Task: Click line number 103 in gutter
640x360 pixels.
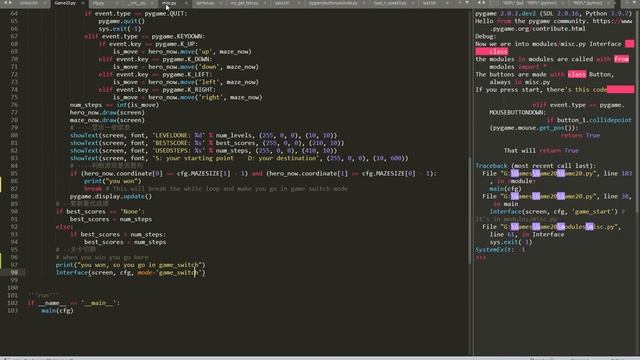Action: pos(13,311)
